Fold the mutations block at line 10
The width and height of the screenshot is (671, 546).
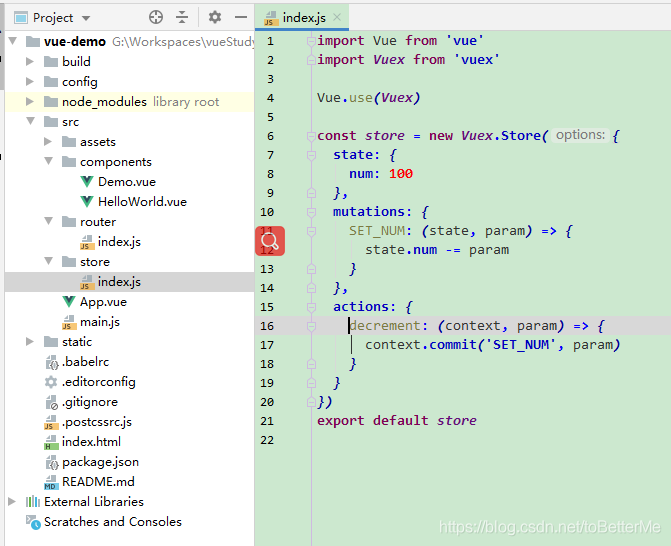pos(311,212)
